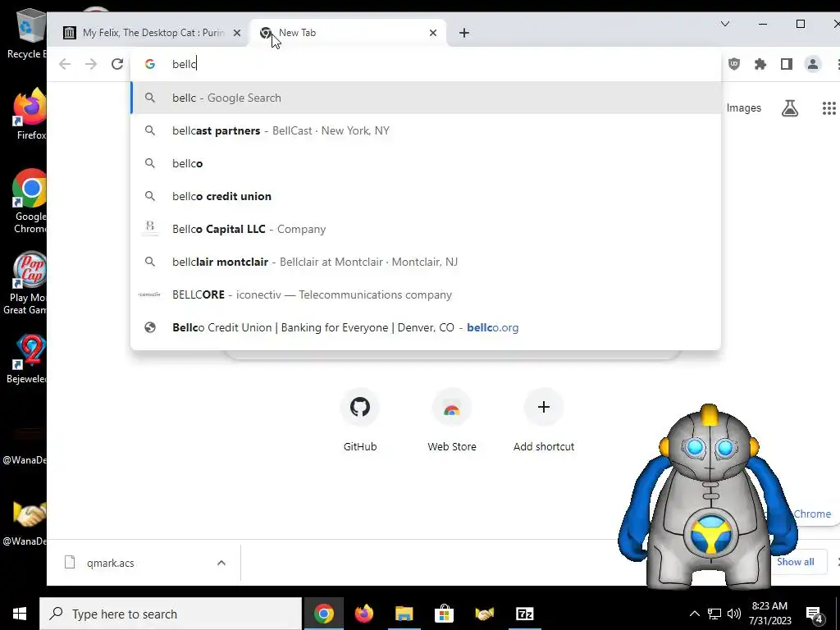
Task: Pick the 'bellclair montclair' suggestion
Action: pyautogui.click(x=426, y=262)
